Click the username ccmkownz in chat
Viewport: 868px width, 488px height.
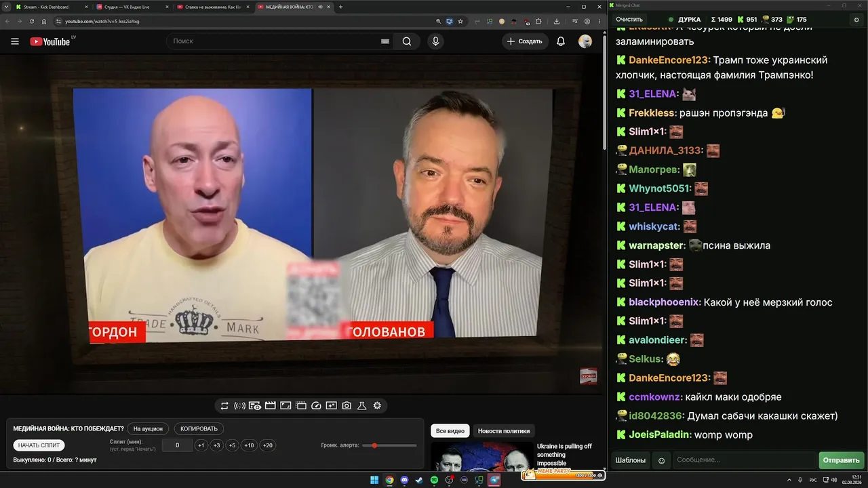655,396
